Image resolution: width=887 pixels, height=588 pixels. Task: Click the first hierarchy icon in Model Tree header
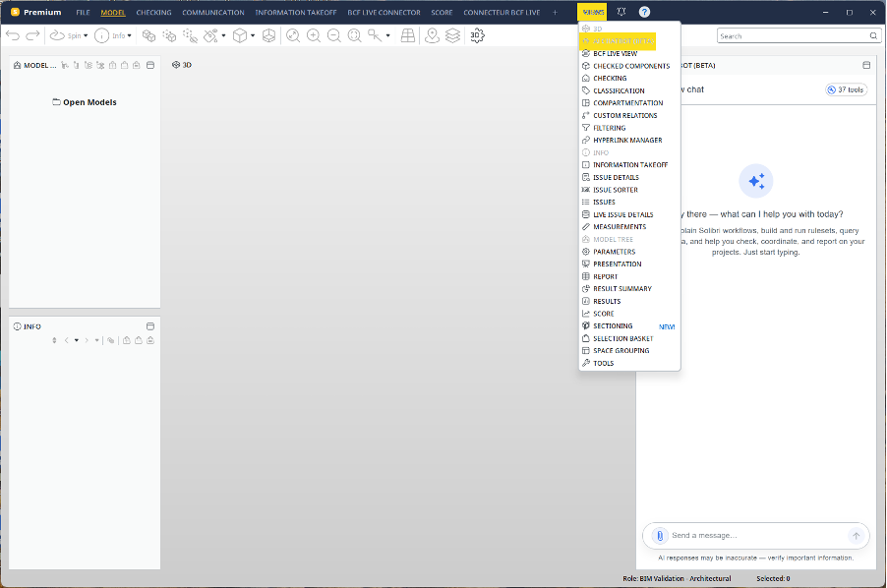(65, 65)
